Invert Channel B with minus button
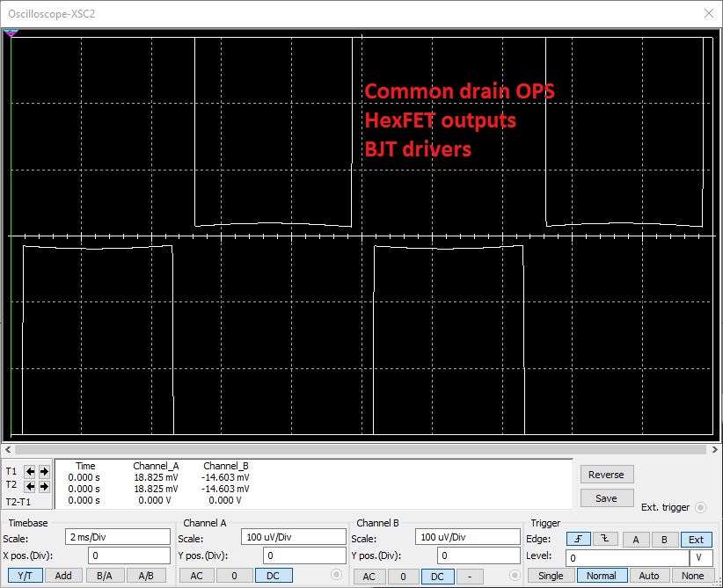This screenshot has height=588, width=723. coord(470,577)
